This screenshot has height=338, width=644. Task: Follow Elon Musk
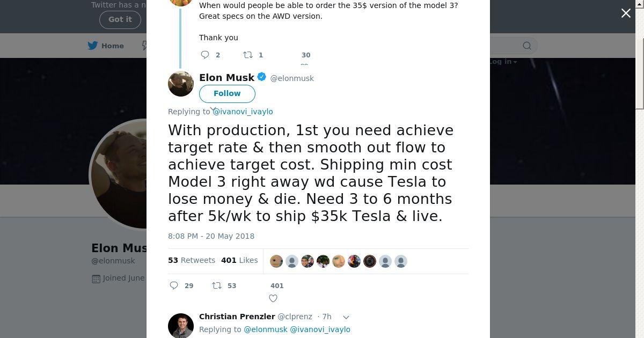pyautogui.click(x=227, y=93)
